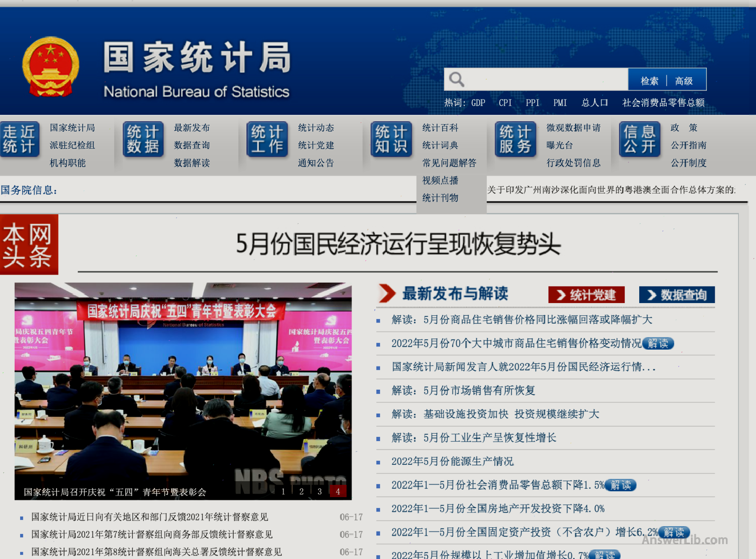
Task: Open 政策 under 信息公开
Action: tap(684, 127)
